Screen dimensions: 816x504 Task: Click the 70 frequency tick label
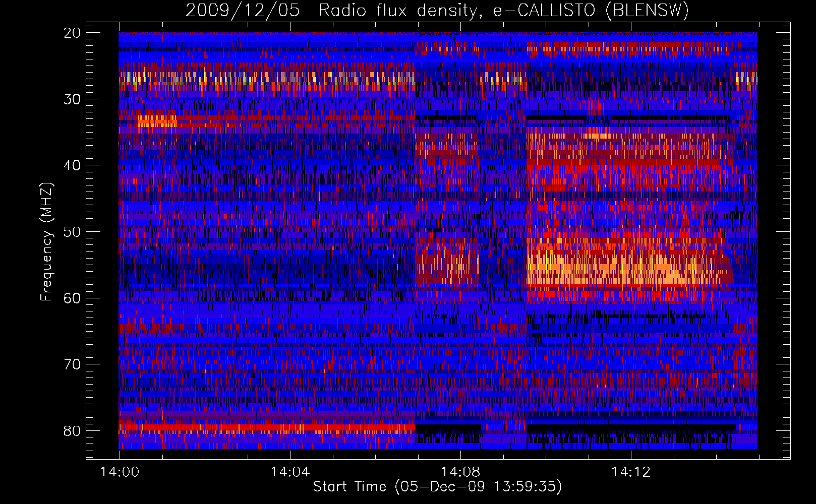(x=73, y=364)
